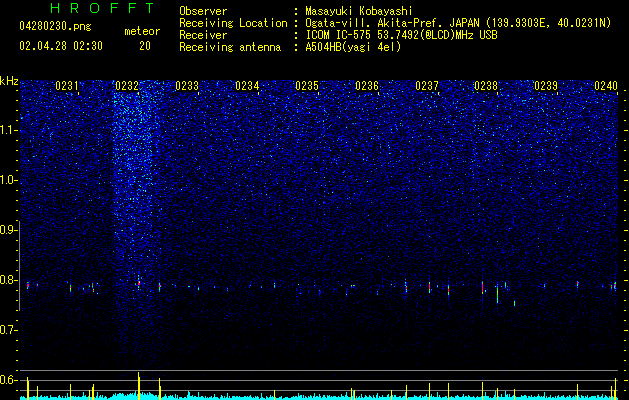This screenshot has width=629, height=400.
Task: Click the A504HB(yagi 4el) antenna text
Action: [x=353, y=47]
